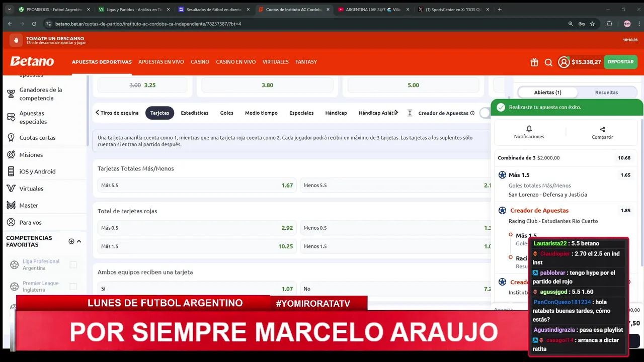
Task: Check the Premier League Inglaterra checkbox
Action: [x=73, y=287]
